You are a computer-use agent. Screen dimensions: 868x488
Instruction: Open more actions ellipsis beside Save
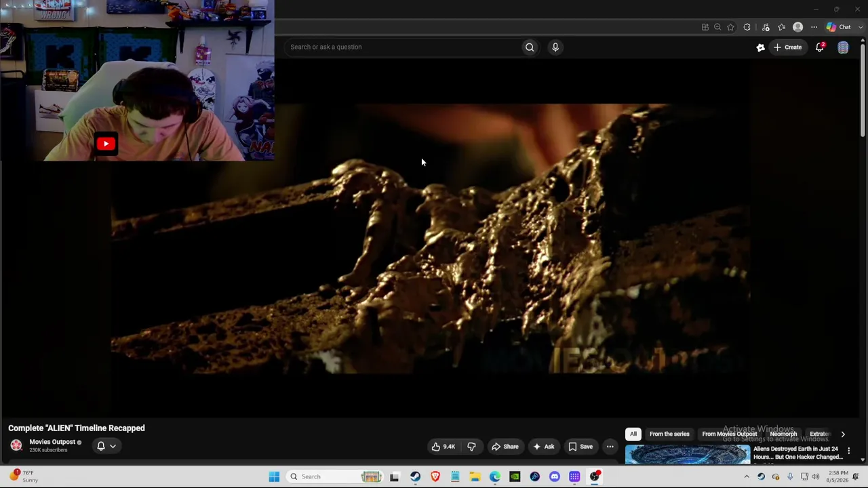pos(610,447)
